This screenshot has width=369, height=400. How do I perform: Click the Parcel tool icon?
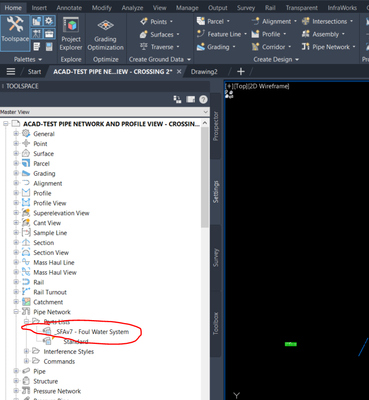point(201,21)
